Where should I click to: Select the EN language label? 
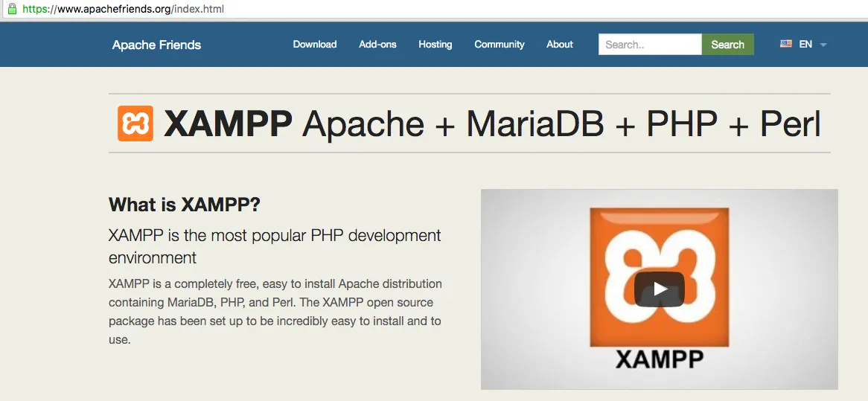(805, 44)
